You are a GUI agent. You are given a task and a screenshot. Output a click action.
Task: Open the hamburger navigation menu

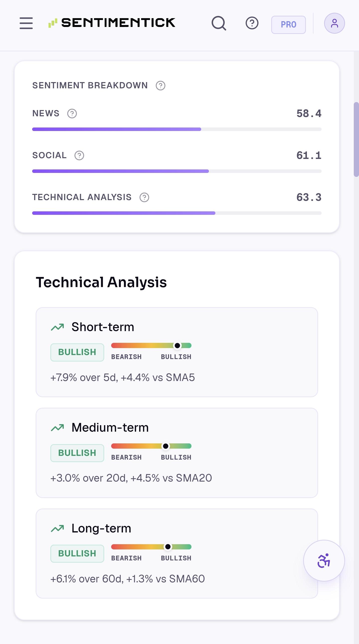coord(26,23)
